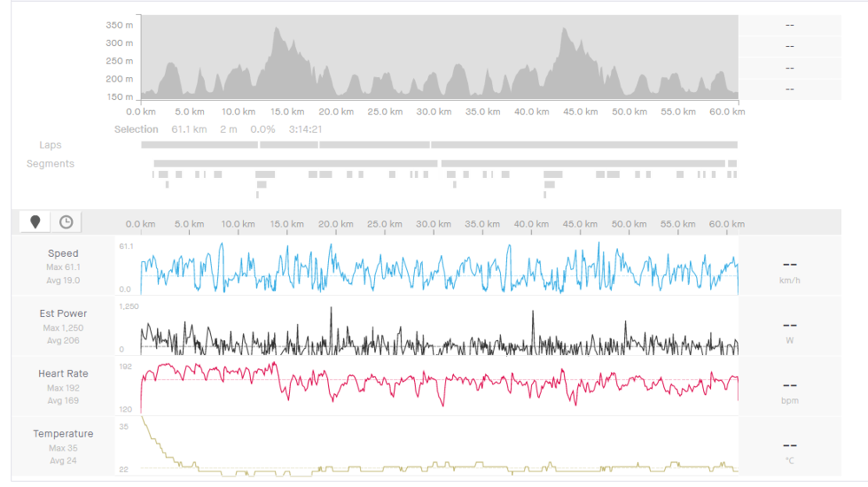Click the Speed chart label
868x487 pixels.
click(x=63, y=254)
